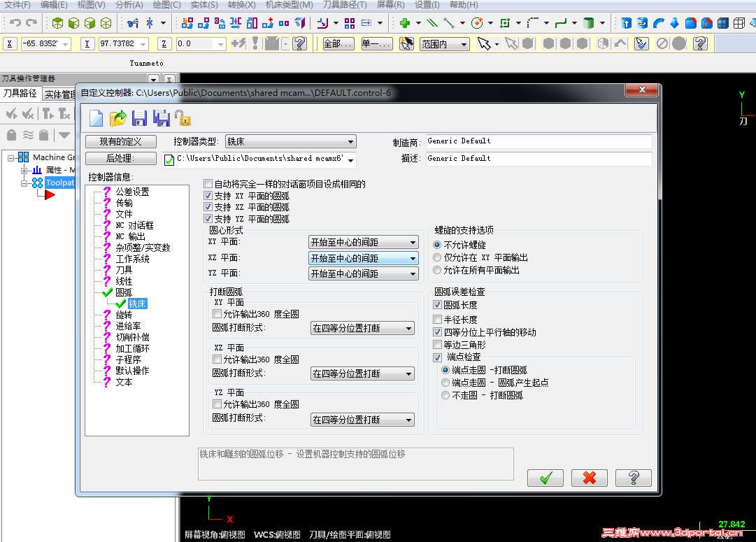Open an existing controller definition file

coord(117,118)
